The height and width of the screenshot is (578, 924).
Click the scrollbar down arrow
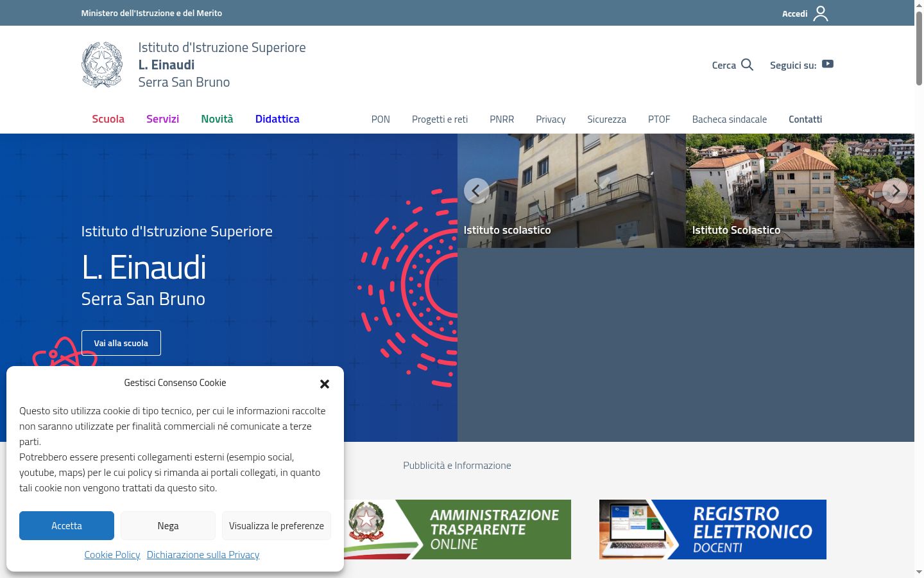click(919, 572)
